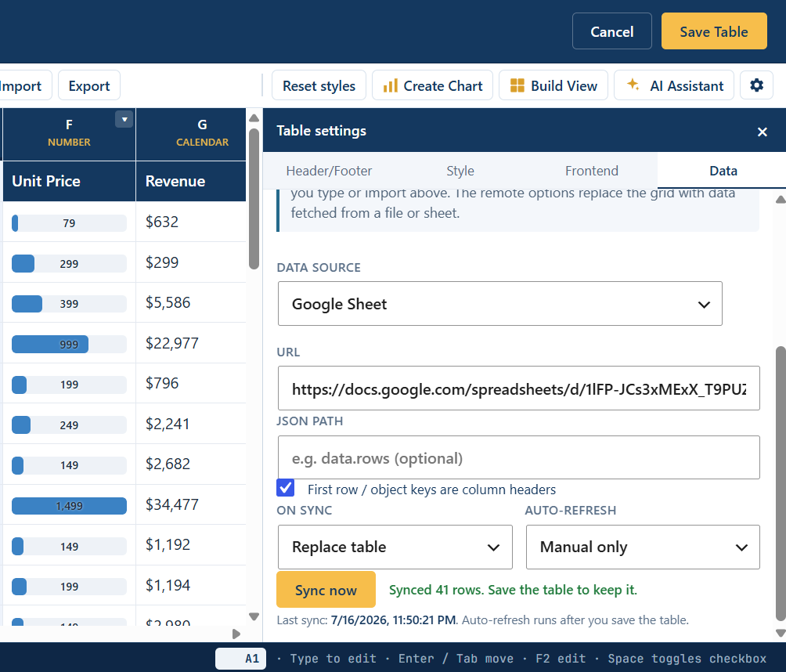Click settings panel scrollbar thumb
The width and height of the screenshot is (786, 672).
(x=781, y=484)
